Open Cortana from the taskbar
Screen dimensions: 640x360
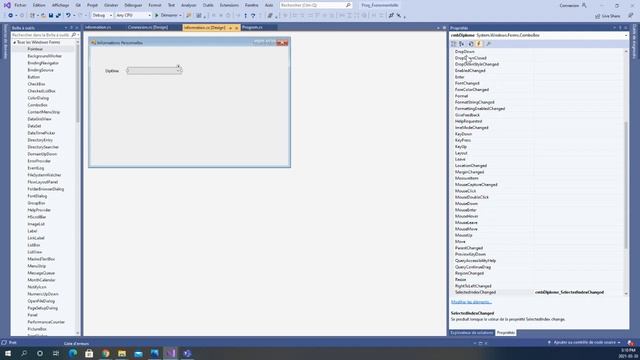pos(40,353)
